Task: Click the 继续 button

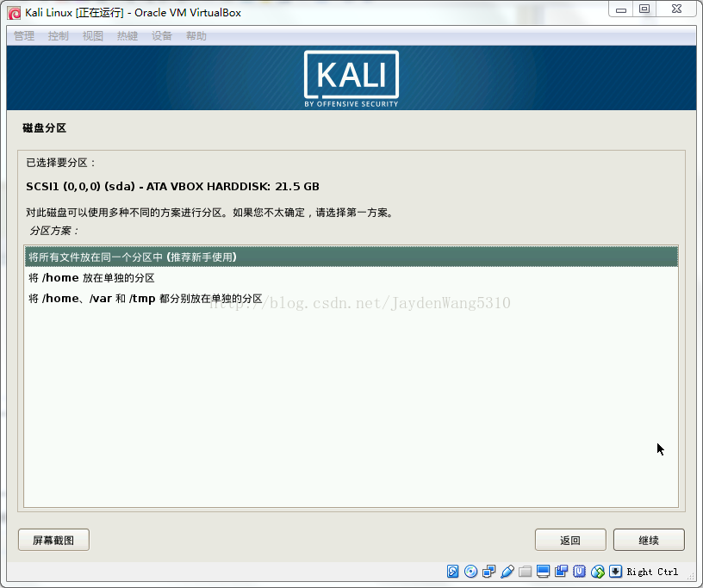Action: [x=649, y=540]
